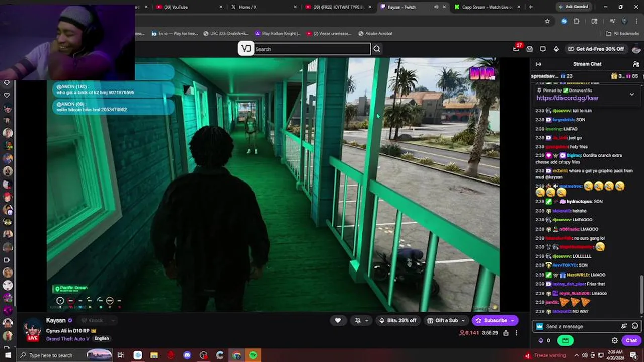Open the Chrome taskbar icon
Screen dimensions: 644x362
[x=236, y=355]
